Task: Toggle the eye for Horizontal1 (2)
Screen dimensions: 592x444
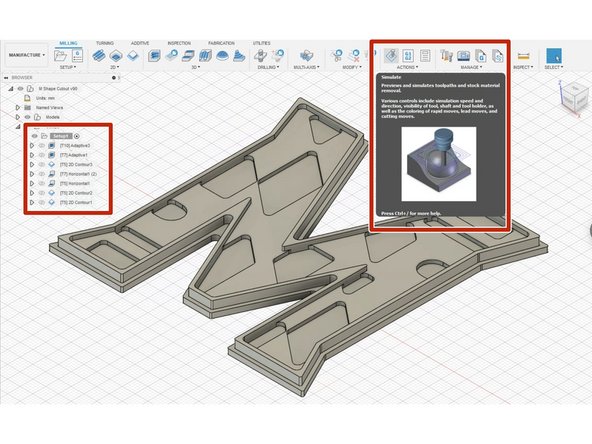Action: point(42,174)
